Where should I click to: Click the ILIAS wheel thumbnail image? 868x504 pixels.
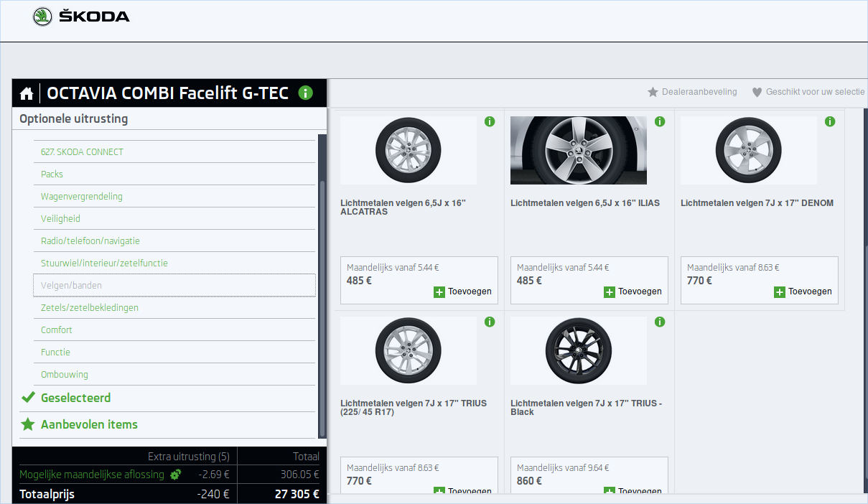tap(579, 150)
